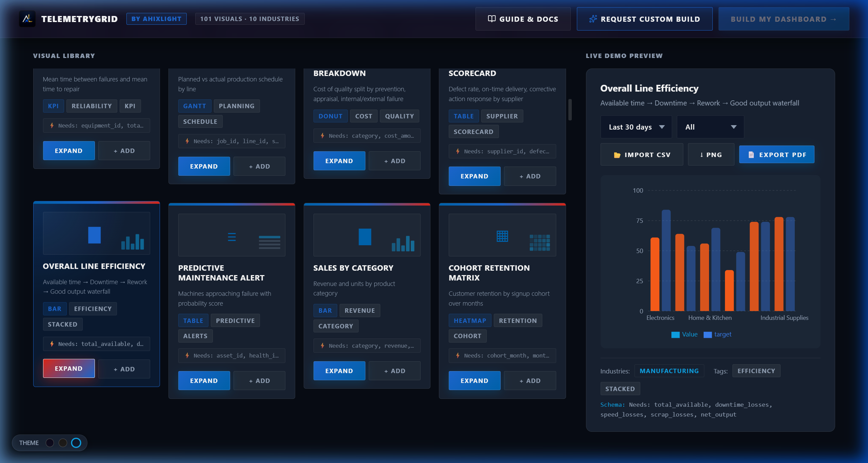Click the TelemetryGrid logo icon
The width and height of the screenshot is (868, 463).
(x=27, y=19)
